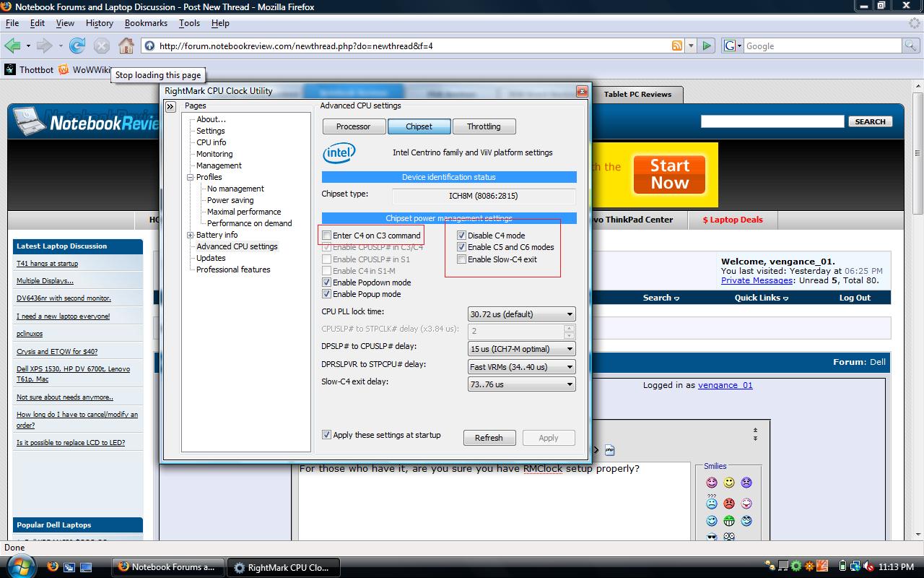Open the address bar URL history dropdown
Image resolution: width=924 pixels, height=578 pixels.
691,46
